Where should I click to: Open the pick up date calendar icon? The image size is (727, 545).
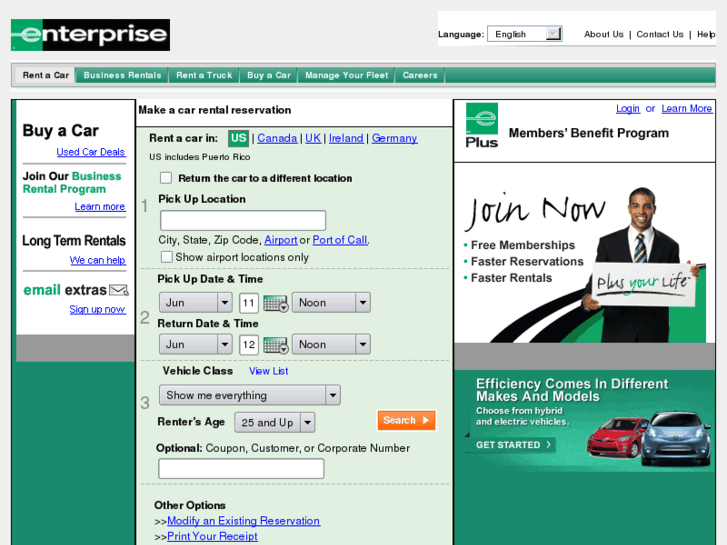pos(276,303)
